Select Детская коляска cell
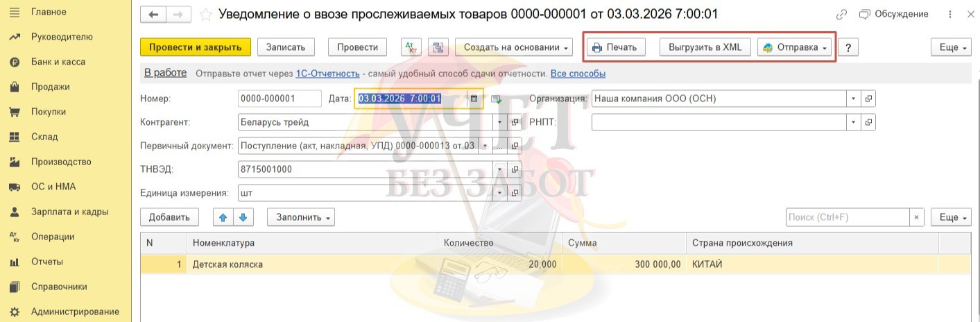The image size is (980, 322). [x=313, y=264]
